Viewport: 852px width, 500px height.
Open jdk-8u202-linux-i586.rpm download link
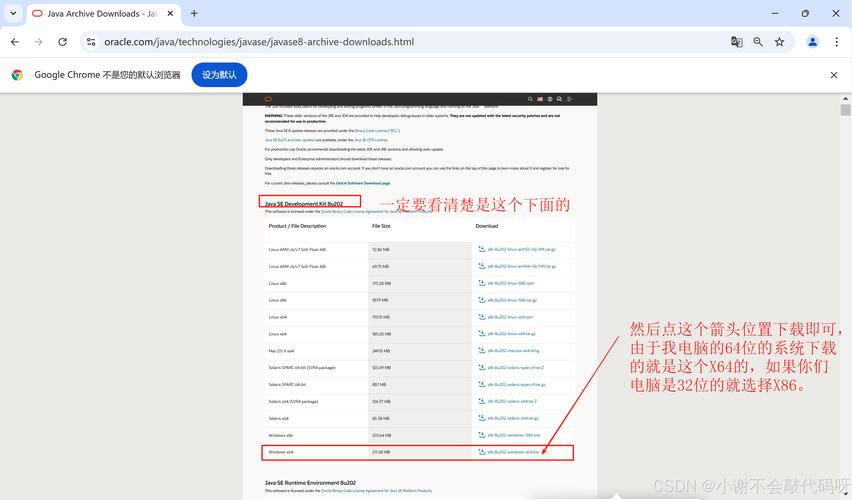(511, 283)
